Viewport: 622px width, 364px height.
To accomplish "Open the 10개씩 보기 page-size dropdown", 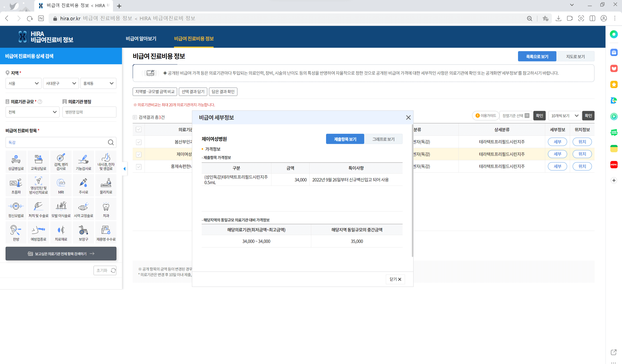I will [x=564, y=116].
